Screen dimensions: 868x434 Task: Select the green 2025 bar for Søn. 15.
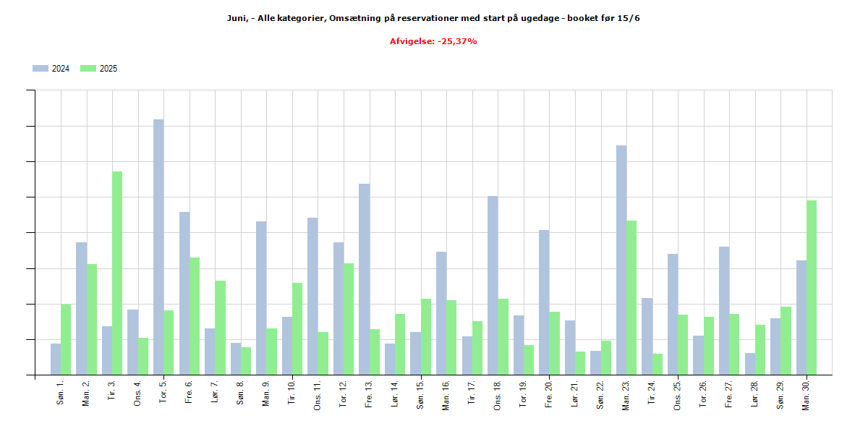pos(425,337)
